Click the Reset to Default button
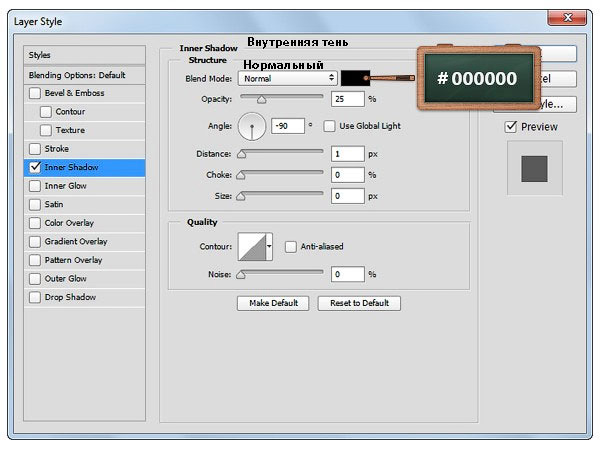The width and height of the screenshot is (600, 449). 359,303
